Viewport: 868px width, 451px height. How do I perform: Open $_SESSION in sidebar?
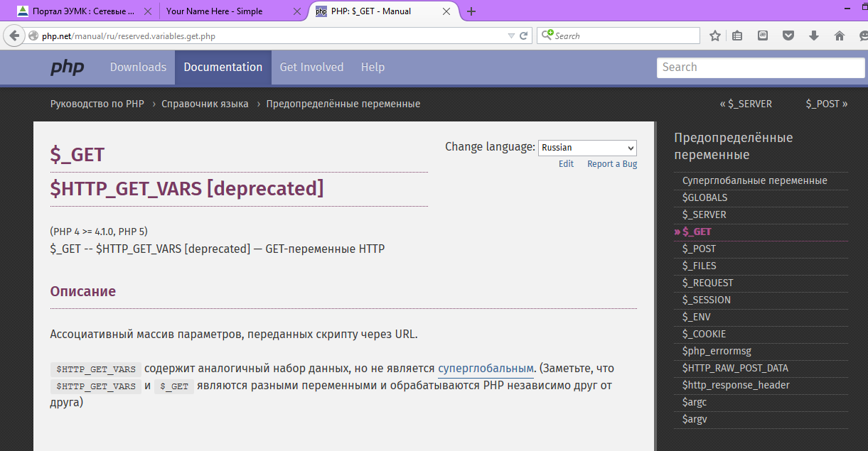pos(706,300)
